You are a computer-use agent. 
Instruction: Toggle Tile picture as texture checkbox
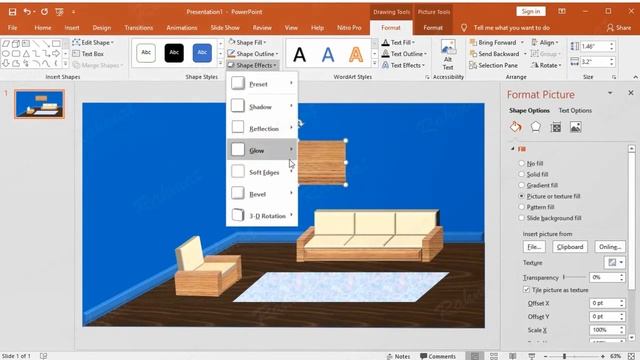[527, 290]
